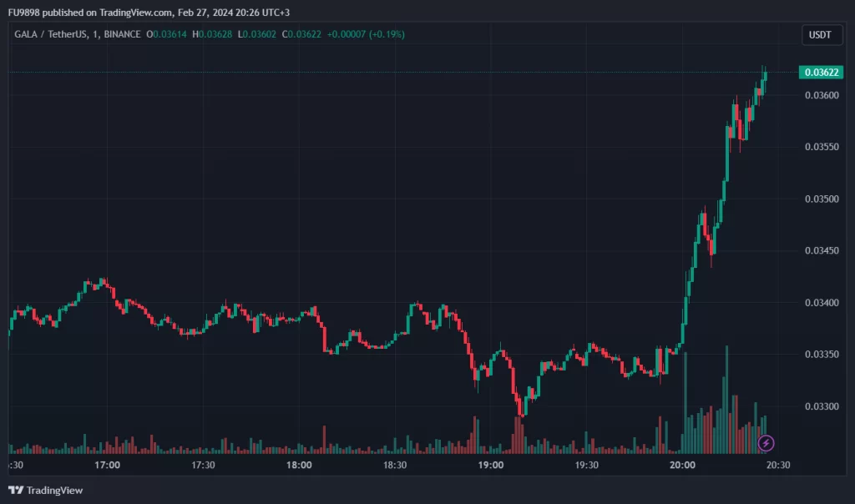This screenshot has width=855, height=504.
Task: Click the 0.03400 price axis label
Action: [821, 303]
